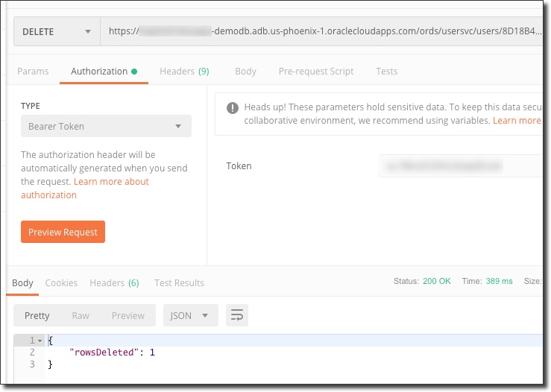
Task: Switch response view to Raw
Action: coord(81,315)
